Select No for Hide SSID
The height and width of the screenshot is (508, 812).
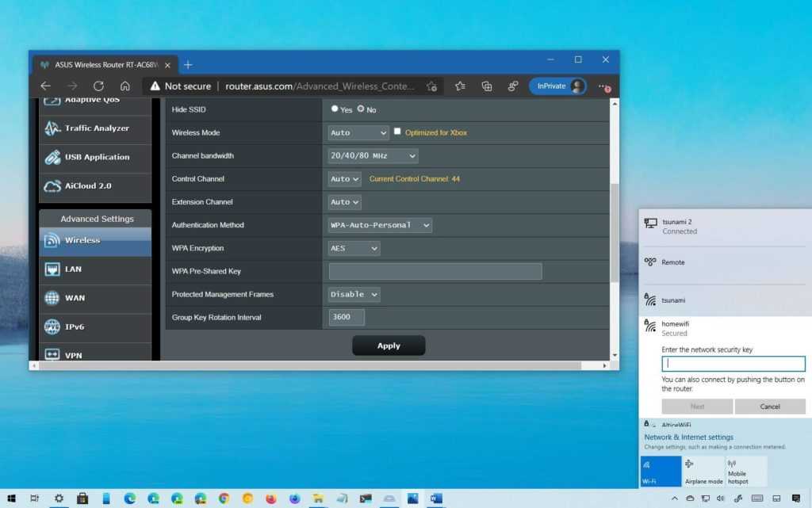coord(361,109)
